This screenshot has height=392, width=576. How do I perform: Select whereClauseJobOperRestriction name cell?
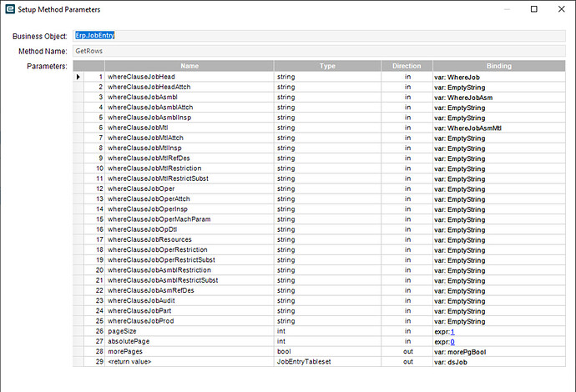pos(189,249)
